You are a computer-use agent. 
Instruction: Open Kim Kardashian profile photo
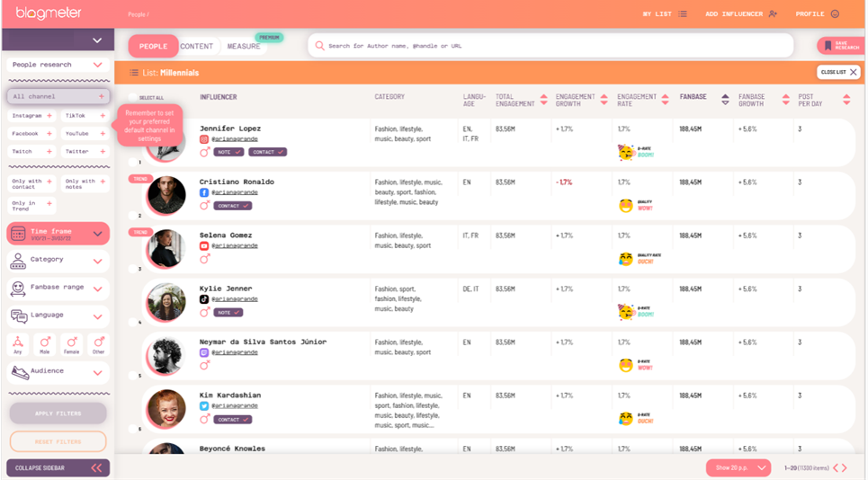tap(166, 410)
